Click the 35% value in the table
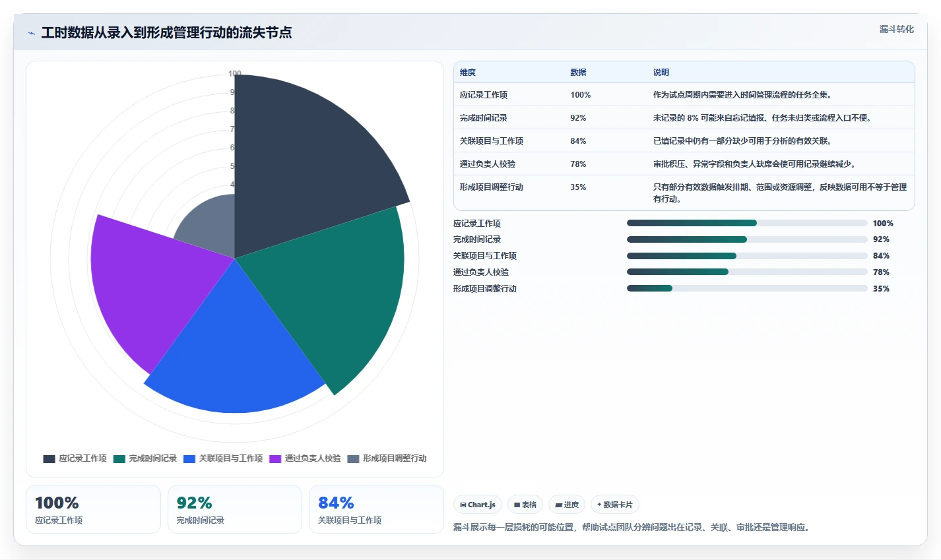941x560 pixels. [x=579, y=187]
